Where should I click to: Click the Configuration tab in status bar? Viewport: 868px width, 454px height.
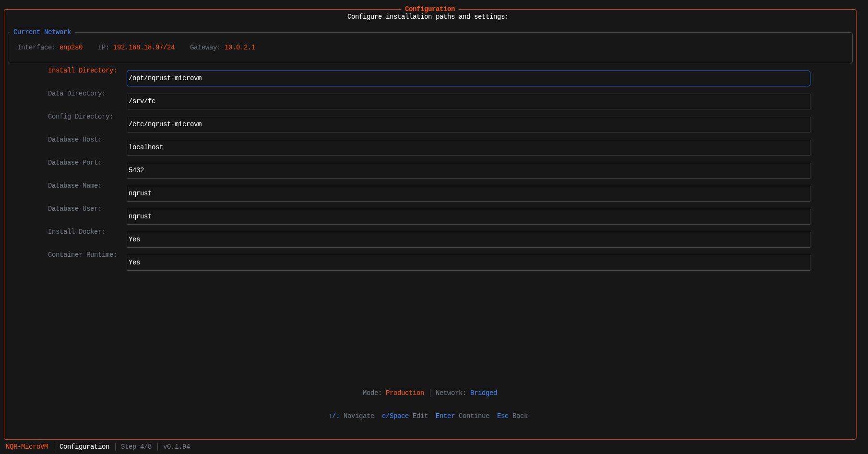pos(84,446)
